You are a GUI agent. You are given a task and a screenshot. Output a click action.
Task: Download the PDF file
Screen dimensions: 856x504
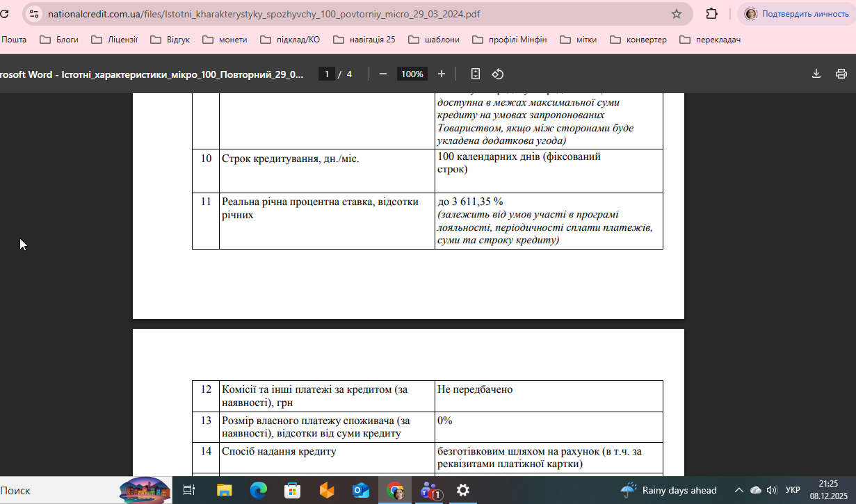click(x=816, y=74)
